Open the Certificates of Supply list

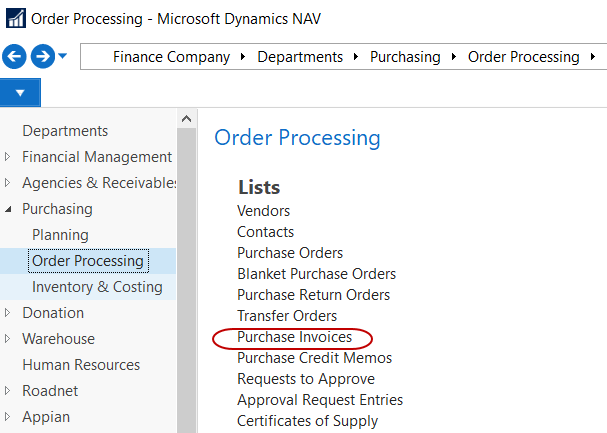coord(307,421)
